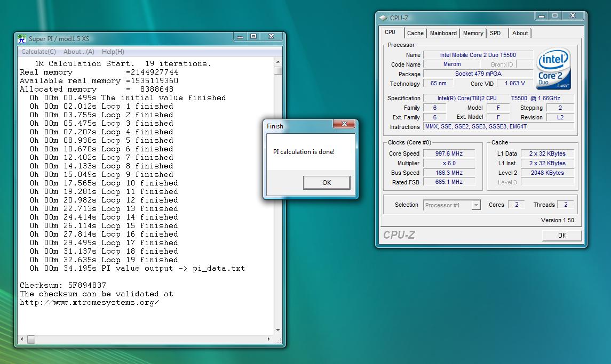Click the 'Checksum: 5F894837' line
The width and height of the screenshot is (611, 364).
(x=63, y=285)
